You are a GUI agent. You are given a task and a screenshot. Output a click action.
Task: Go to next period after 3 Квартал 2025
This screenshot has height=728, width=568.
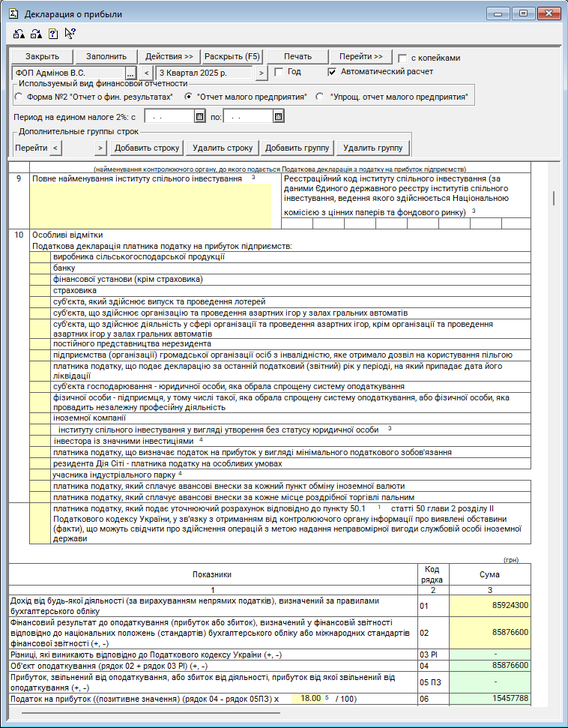(261, 73)
